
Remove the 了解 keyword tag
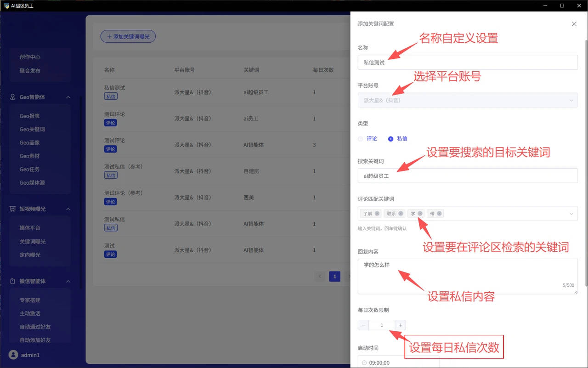coord(377,214)
